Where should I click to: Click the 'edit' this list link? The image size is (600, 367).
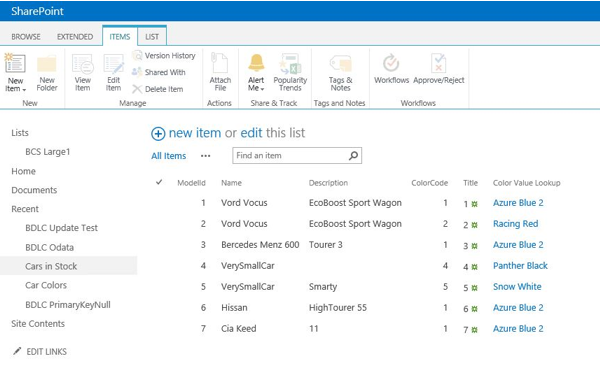point(251,133)
